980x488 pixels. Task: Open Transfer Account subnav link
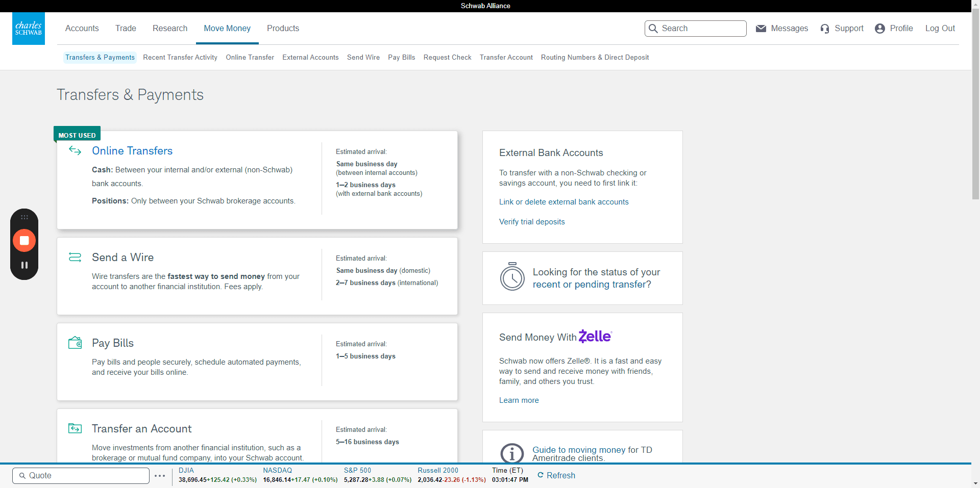coord(506,57)
